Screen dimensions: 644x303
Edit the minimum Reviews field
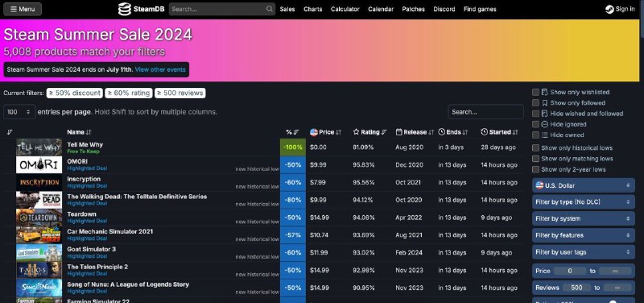(x=576, y=288)
